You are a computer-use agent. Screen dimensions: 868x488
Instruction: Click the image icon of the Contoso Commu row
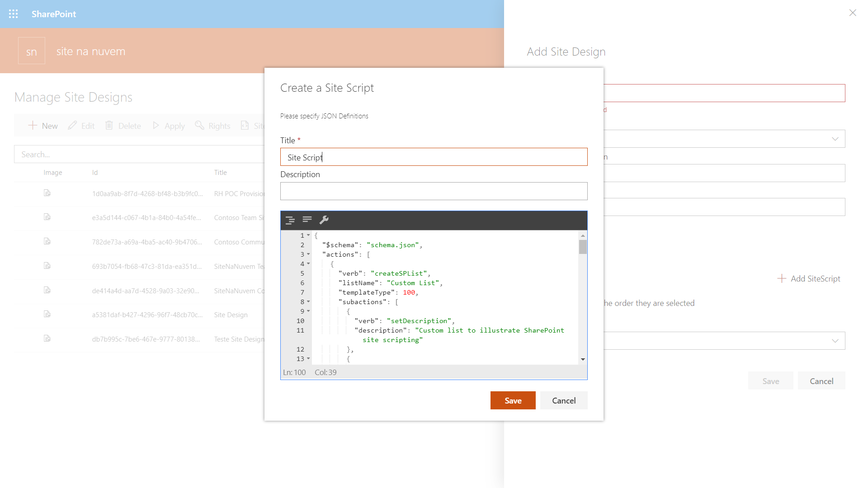47,241
